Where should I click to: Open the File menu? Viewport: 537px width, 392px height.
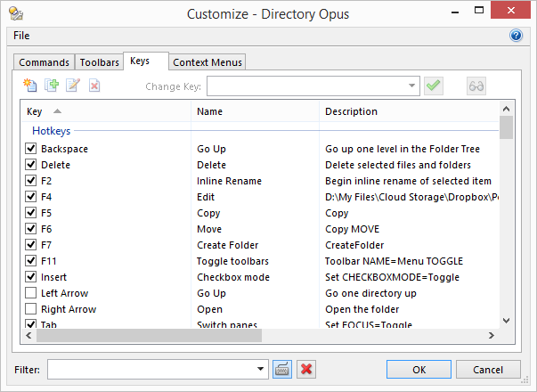pos(21,36)
